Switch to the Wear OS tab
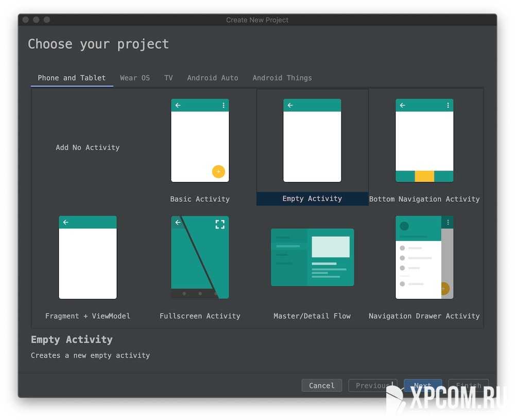 click(135, 78)
